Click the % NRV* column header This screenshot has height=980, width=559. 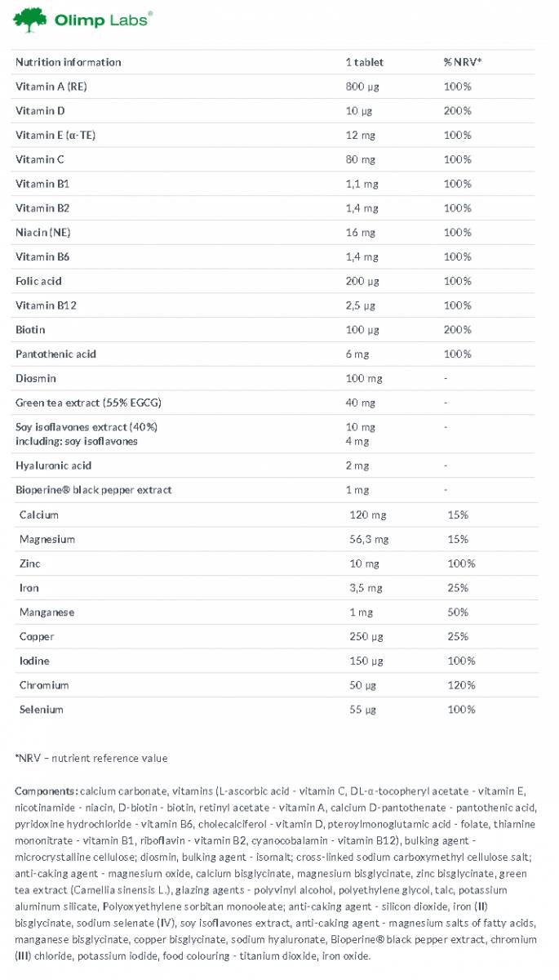click(462, 62)
